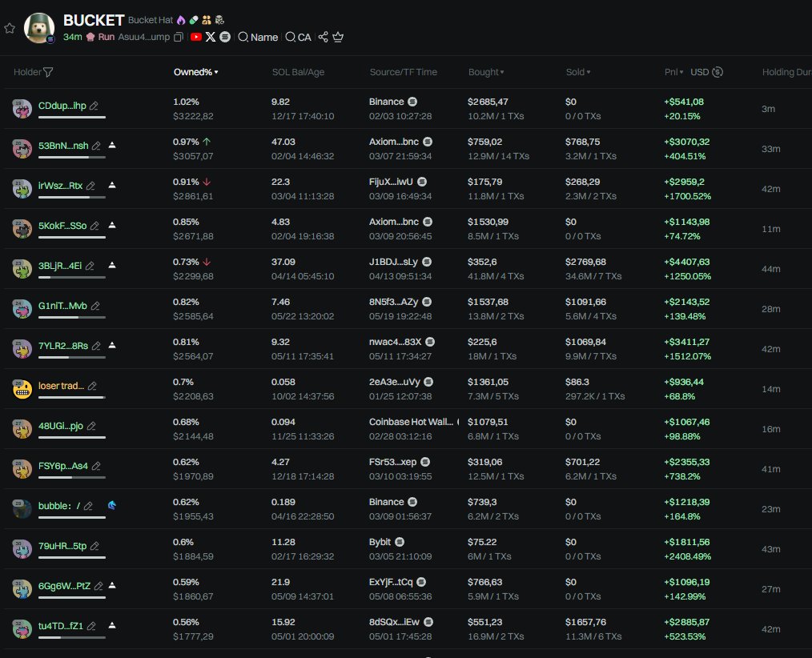812x658 pixels.
Task: Click the blue badge icon on bubble: / row
Action: [x=112, y=505]
